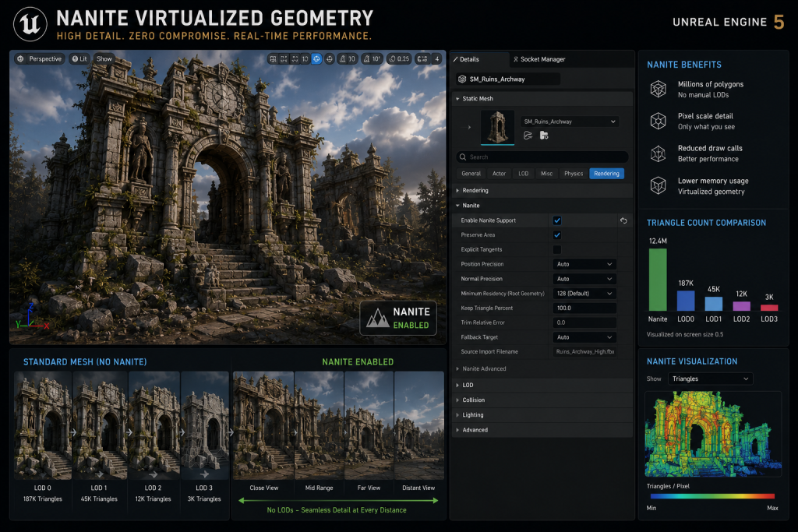Click the use selected asset arrow icon

[x=528, y=136]
